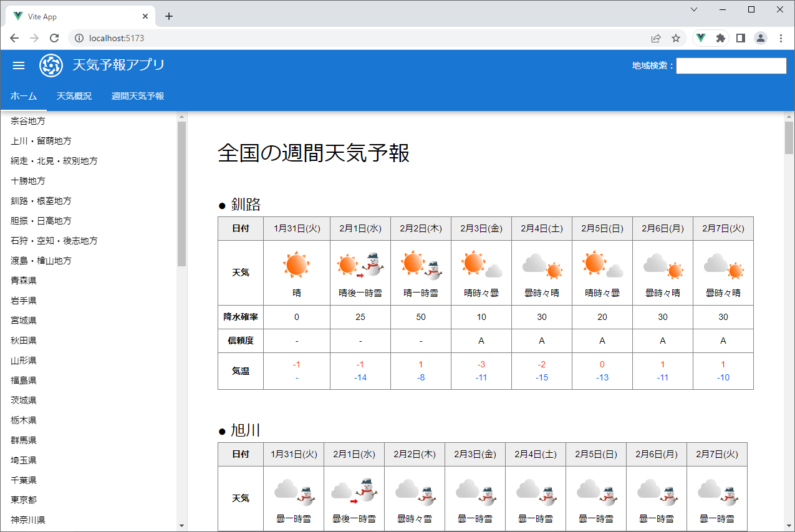Close the Vite App tab
The height and width of the screenshot is (532, 795).
click(146, 16)
